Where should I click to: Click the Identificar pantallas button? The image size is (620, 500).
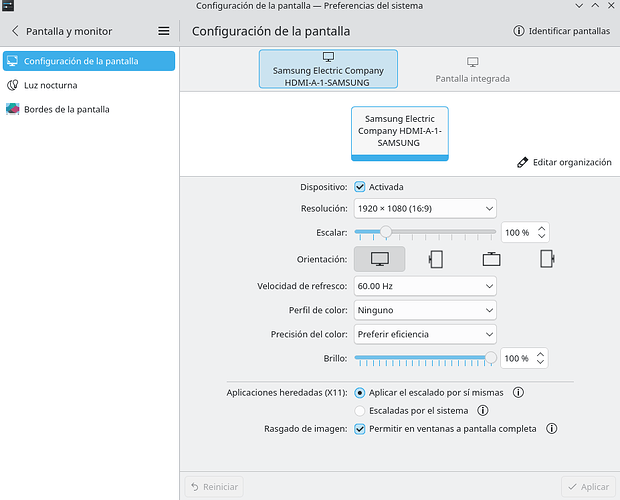[x=561, y=31]
